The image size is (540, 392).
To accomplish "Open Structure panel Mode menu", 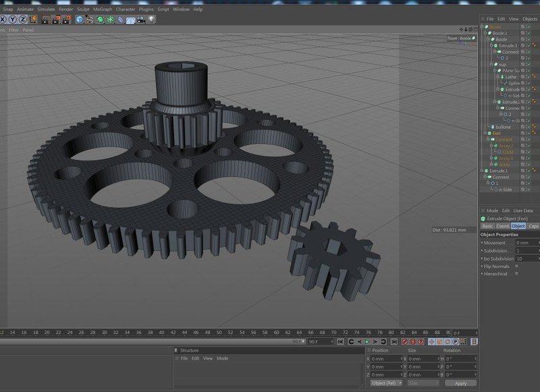I will click(x=223, y=358).
